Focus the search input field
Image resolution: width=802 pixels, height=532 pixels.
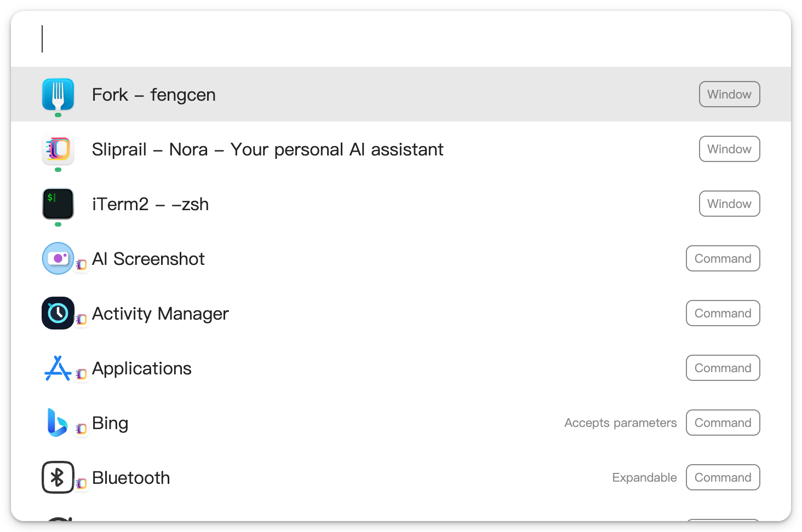(401, 39)
